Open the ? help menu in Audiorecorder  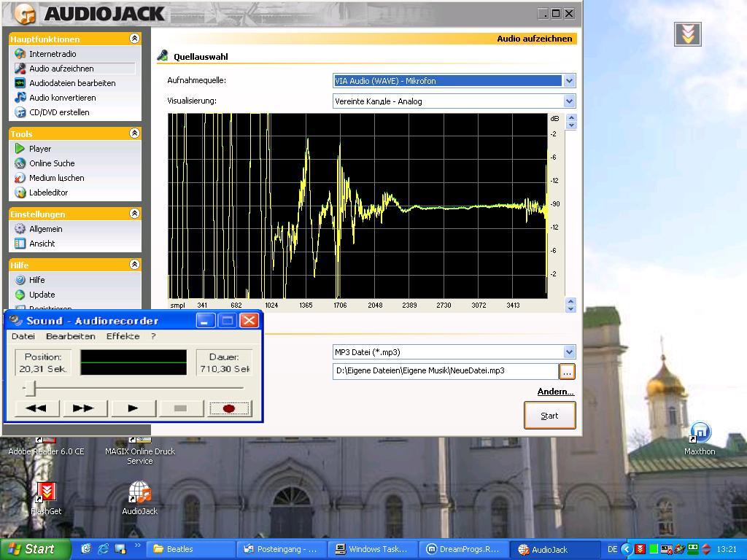(153, 336)
